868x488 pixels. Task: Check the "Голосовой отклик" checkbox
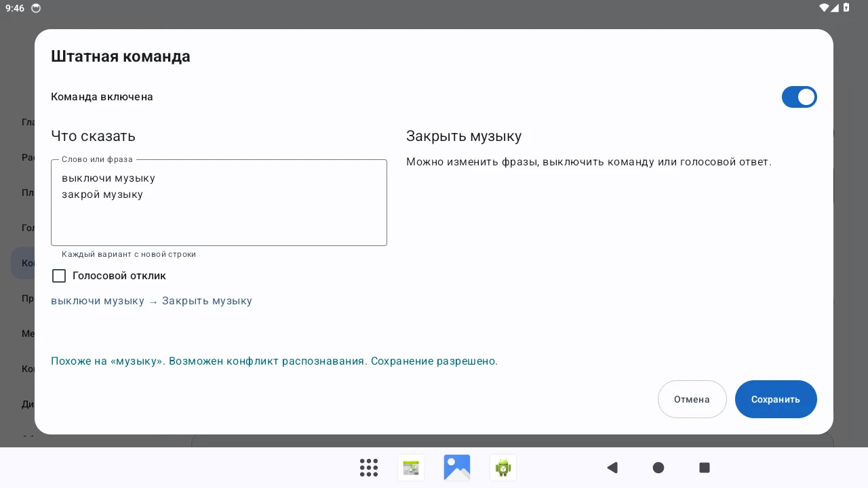[59, 276]
